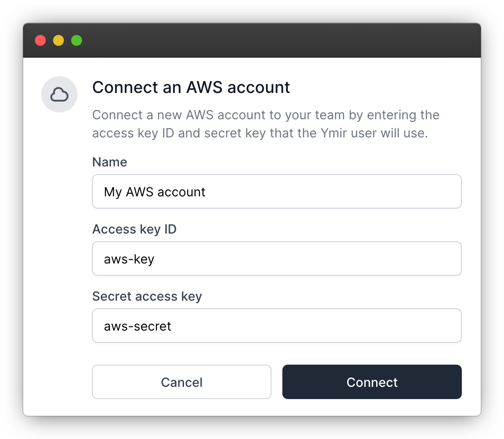Click the 'Access key ID' label
The width and height of the screenshot is (504, 439).
pyautogui.click(x=134, y=229)
